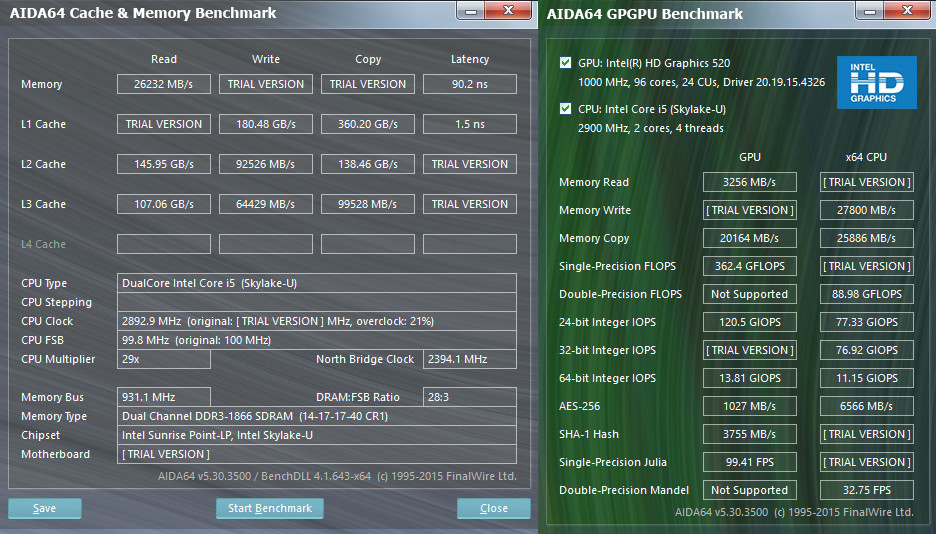Viewport: 936px width, 534px height.
Task: Toggle the CPU Intel Core i5 checkbox
Action: click(565, 109)
